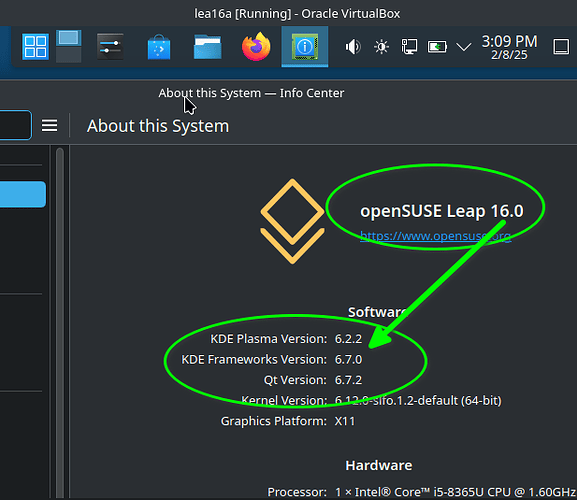Open the audio volume tray icon
This screenshot has height=500, width=577.
(353, 47)
